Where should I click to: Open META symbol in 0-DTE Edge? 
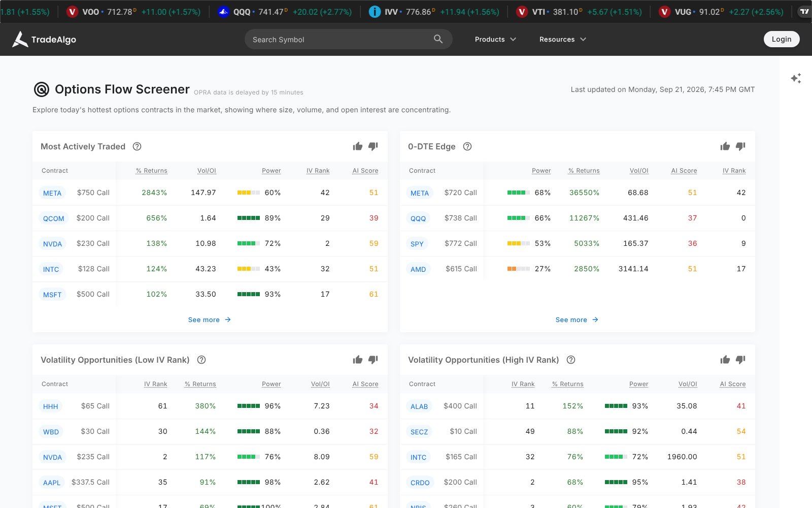(x=420, y=193)
